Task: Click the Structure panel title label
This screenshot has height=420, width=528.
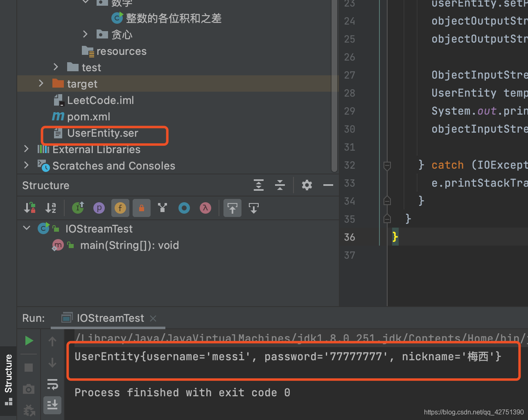Action: tap(46, 185)
